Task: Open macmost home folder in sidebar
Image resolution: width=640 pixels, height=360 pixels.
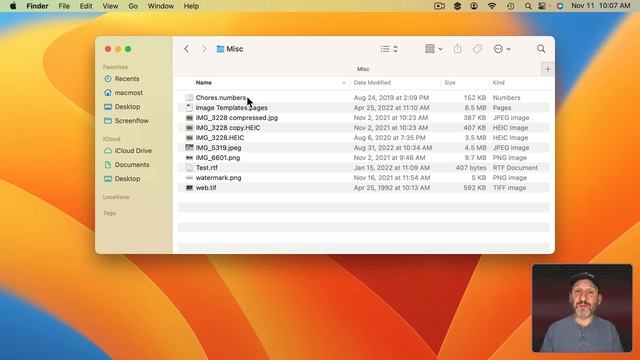Action: pos(129,93)
